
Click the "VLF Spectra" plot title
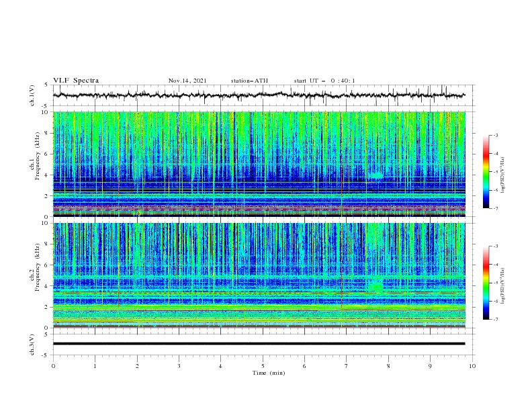(76, 81)
